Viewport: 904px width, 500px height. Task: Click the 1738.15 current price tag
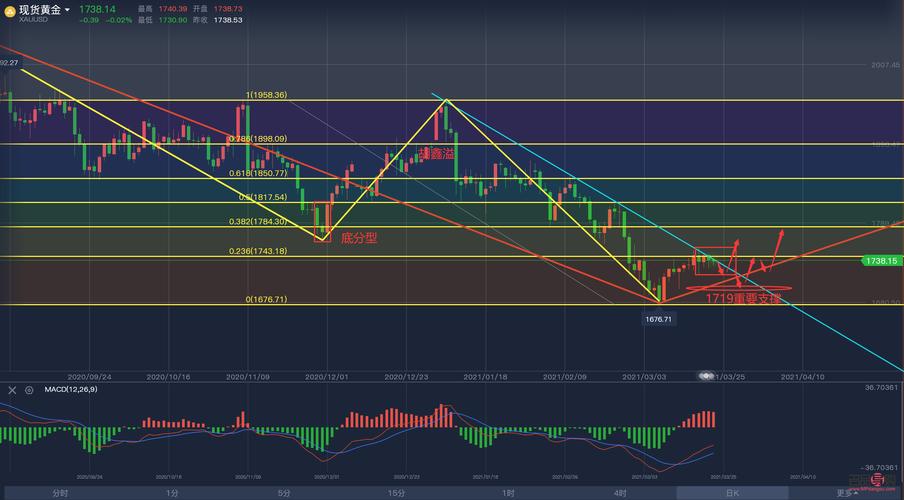tap(880, 260)
